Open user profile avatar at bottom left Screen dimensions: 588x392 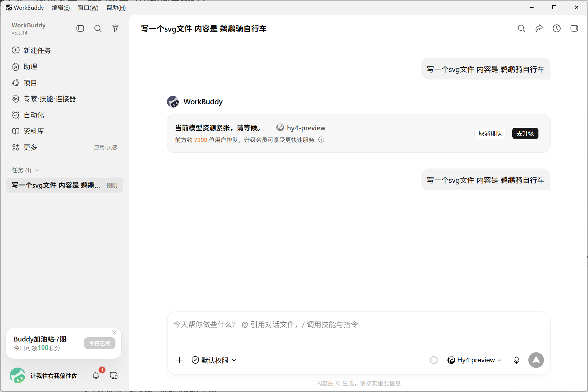coord(18,376)
